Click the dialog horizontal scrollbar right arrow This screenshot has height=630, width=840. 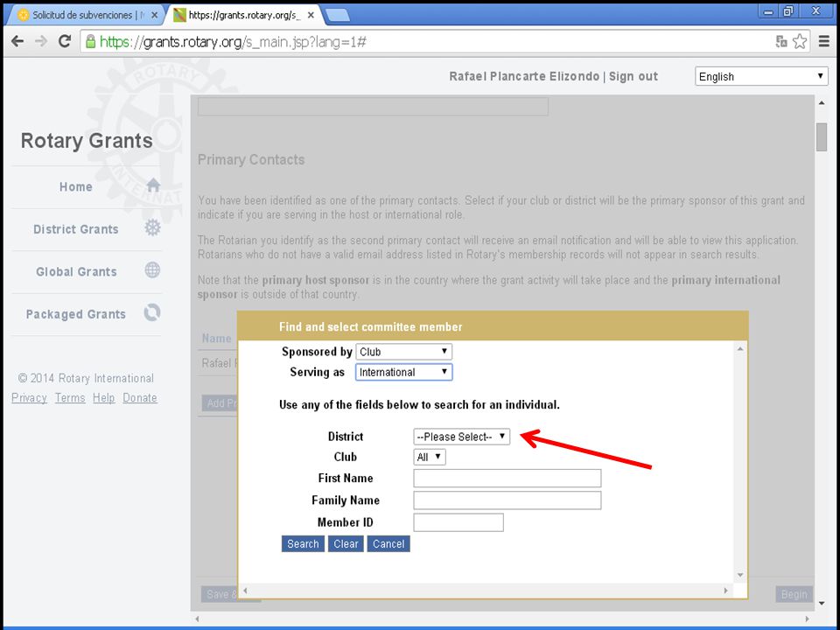point(726,591)
